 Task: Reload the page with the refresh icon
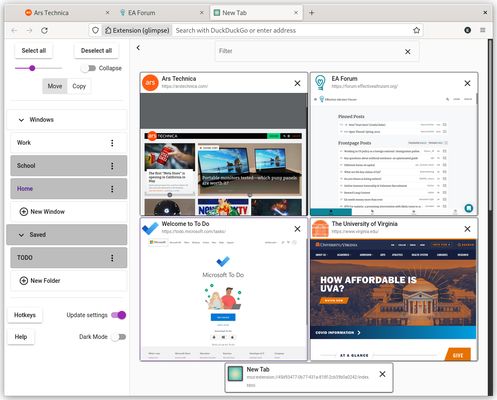click(44, 30)
